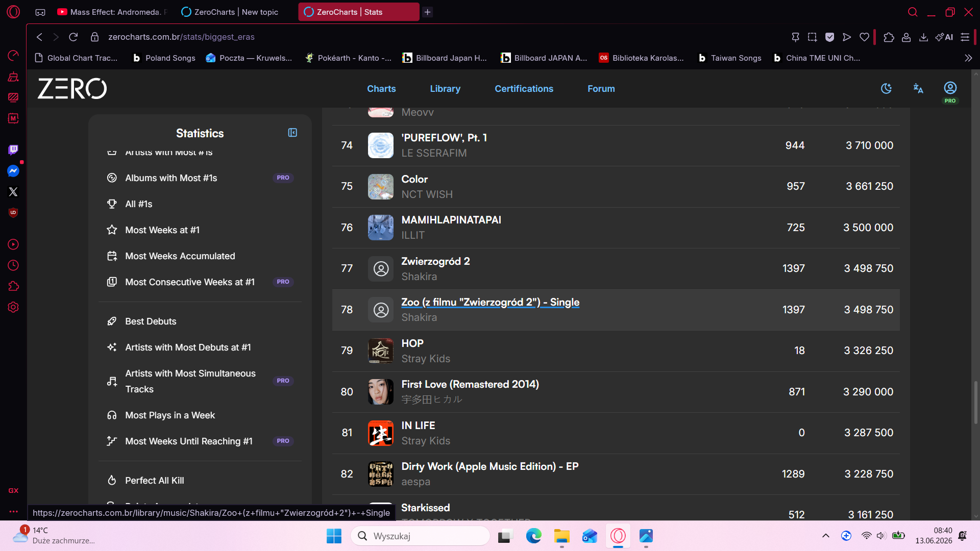980x551 pixels.
Task: Show hidden system tray icons
Action: 825,536
